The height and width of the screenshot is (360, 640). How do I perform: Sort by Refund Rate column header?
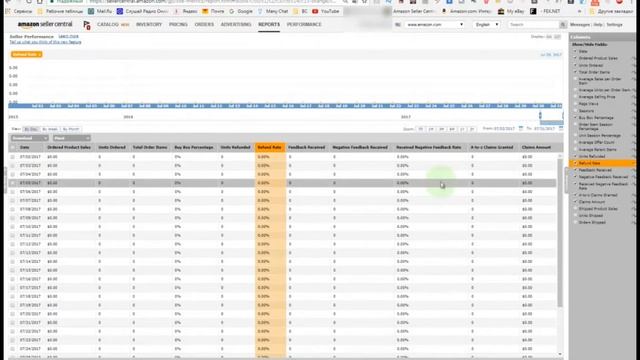[x=270, y=147]
